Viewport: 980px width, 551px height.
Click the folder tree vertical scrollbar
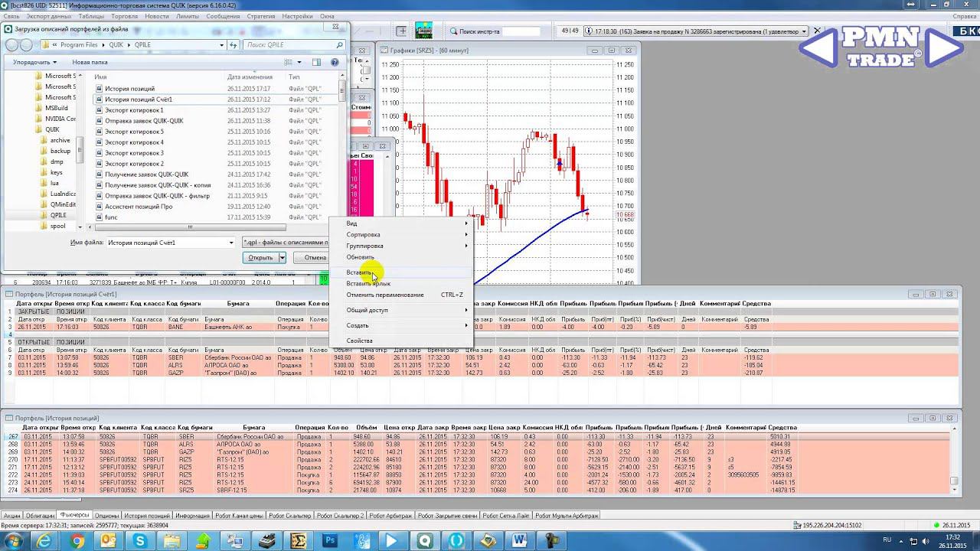(80, 149)
